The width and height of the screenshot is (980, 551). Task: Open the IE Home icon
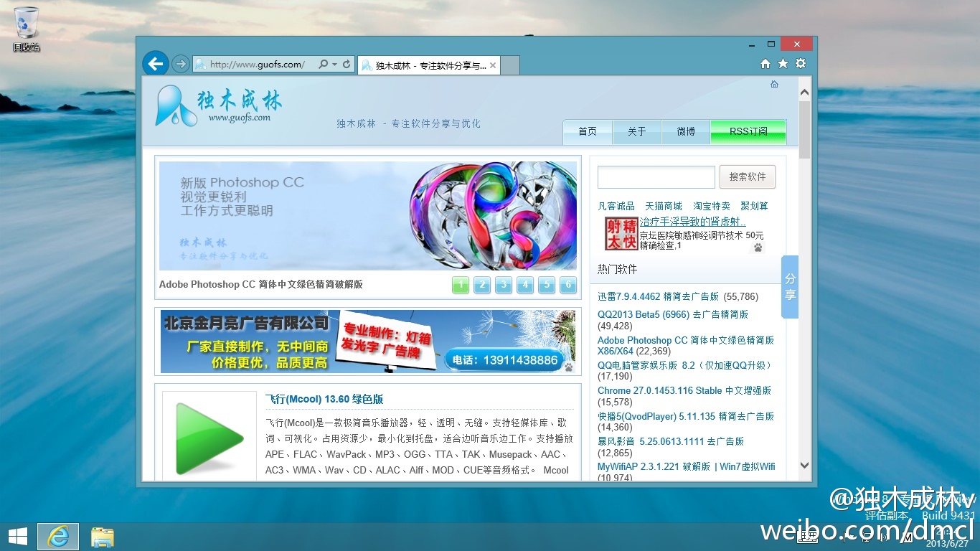coord(765,63)
